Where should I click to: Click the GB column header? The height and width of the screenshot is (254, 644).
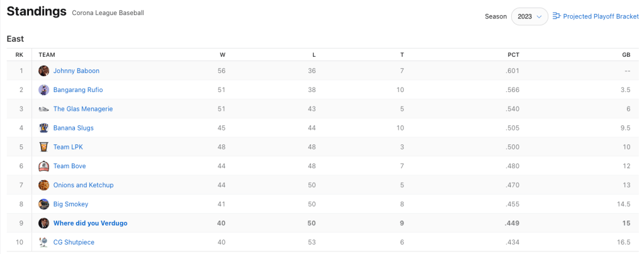click(x=626, y=55)
